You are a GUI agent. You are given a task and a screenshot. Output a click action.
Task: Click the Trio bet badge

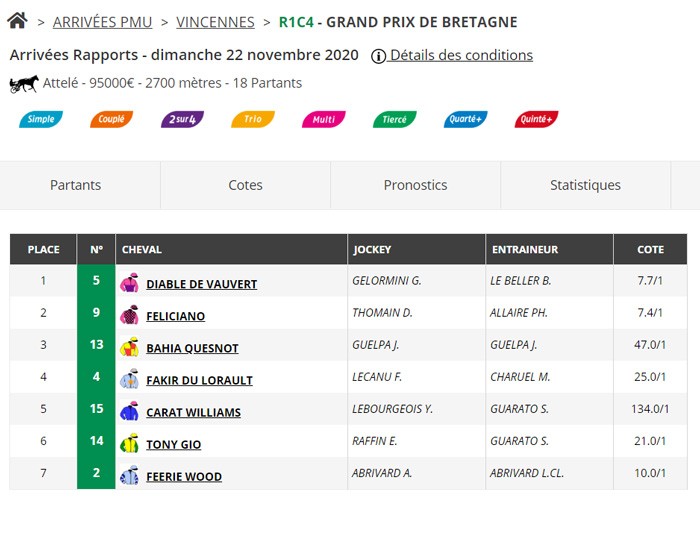click(x=252, y=119)
